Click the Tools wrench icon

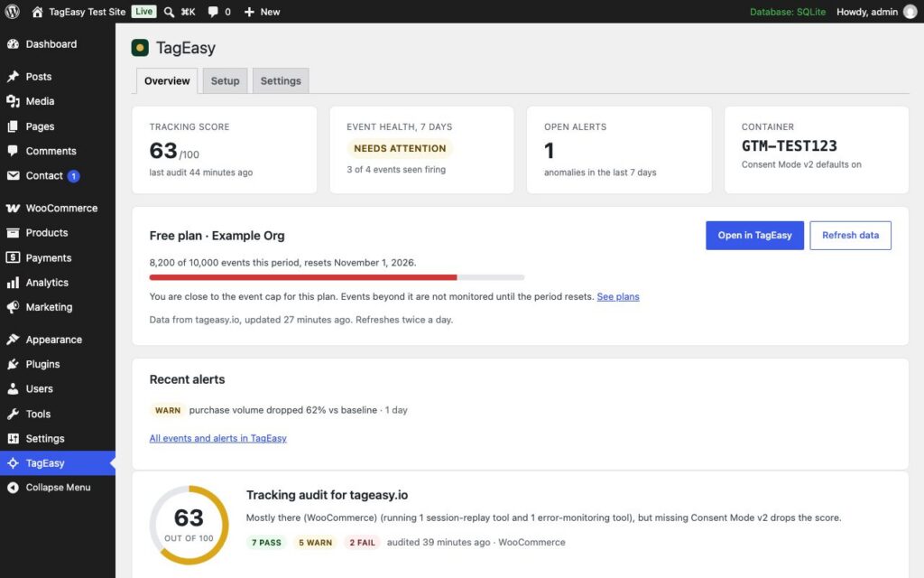(x=13, y=414)
